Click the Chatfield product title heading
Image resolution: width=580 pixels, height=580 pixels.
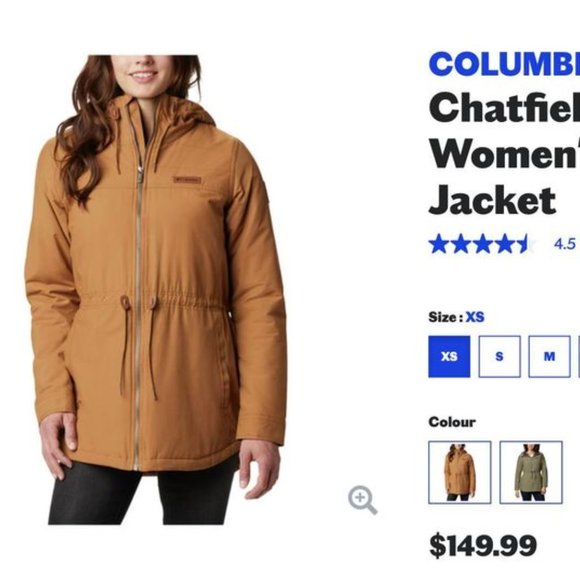(504, 154)
